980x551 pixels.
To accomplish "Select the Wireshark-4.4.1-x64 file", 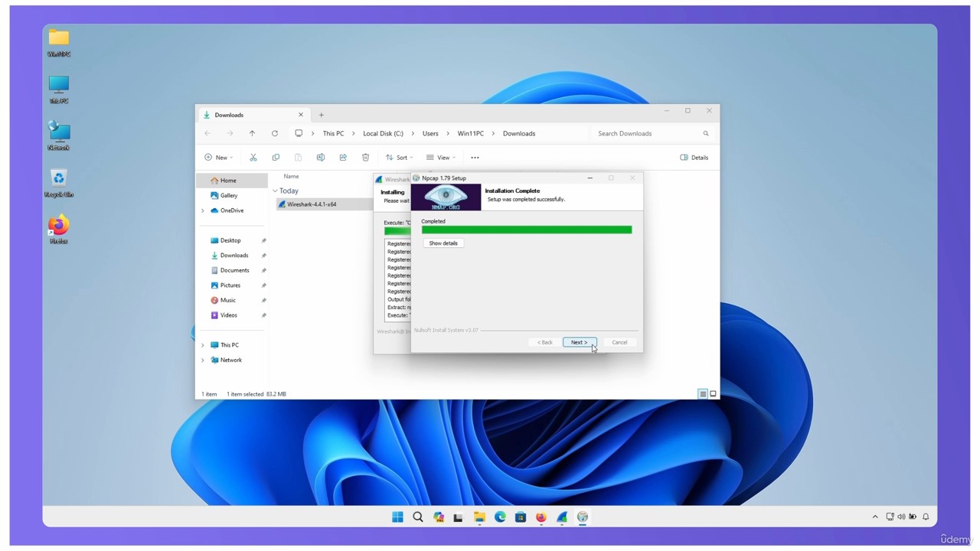I will point(312,204).
